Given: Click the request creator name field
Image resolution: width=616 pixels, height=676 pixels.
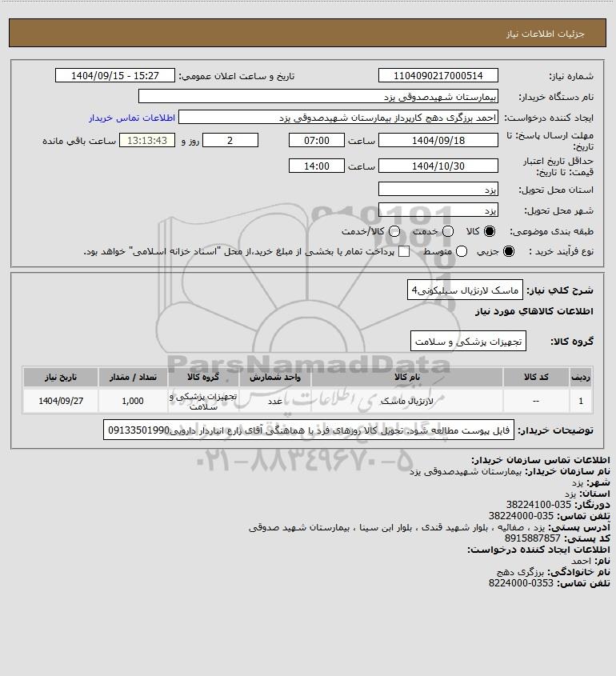Looking at the screenshot, I should point(338,118).
